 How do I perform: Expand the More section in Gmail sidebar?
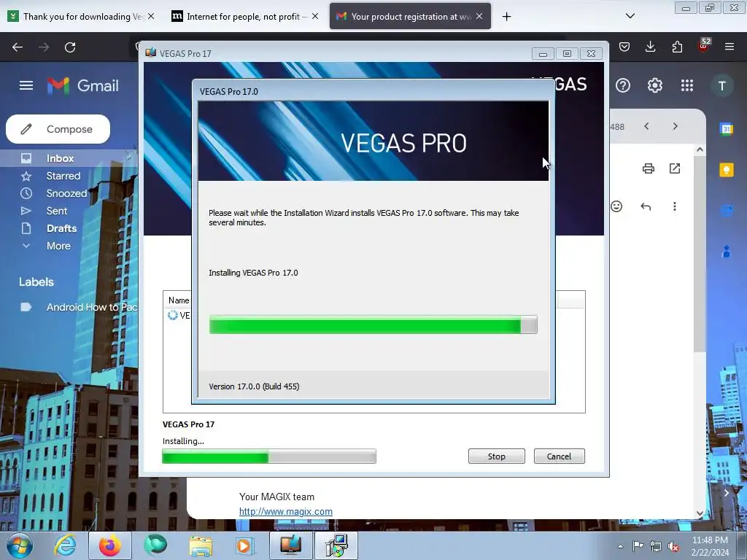[x=58, y=246]
